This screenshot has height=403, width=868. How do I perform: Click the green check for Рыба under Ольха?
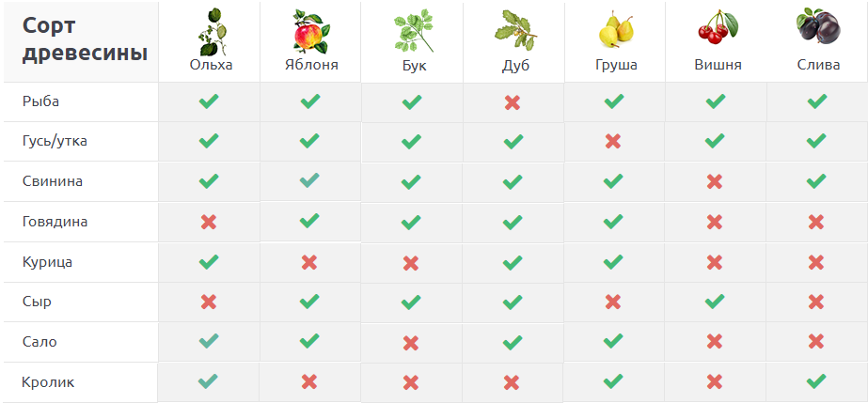tap(209, 101)
